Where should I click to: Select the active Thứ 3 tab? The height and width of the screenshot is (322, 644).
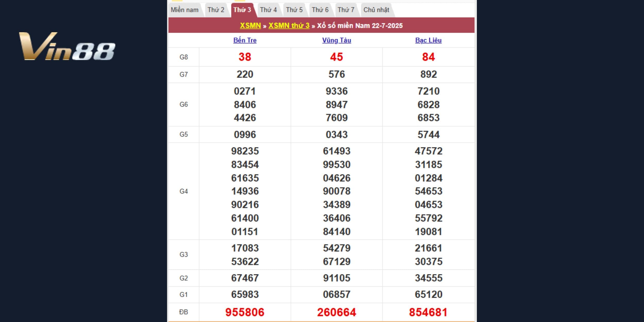click(x=242, y=10)
